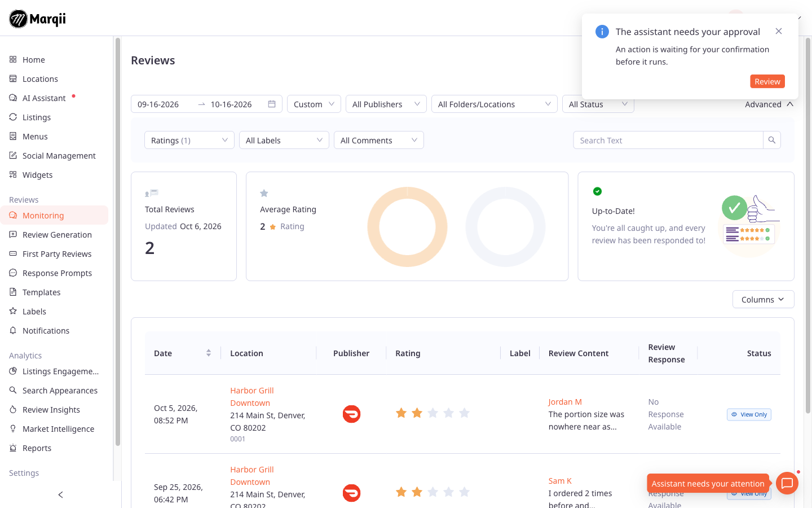Screen dimensions: 812x508
Task: Collapse the Advanced filters section
Action: pyautogui.click(x=769, y=104)
